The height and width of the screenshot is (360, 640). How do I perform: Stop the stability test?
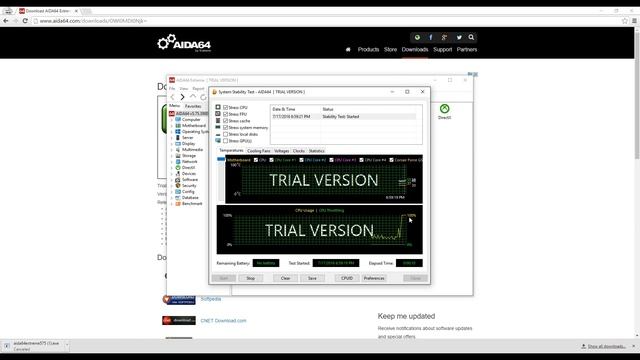point(251,278)
